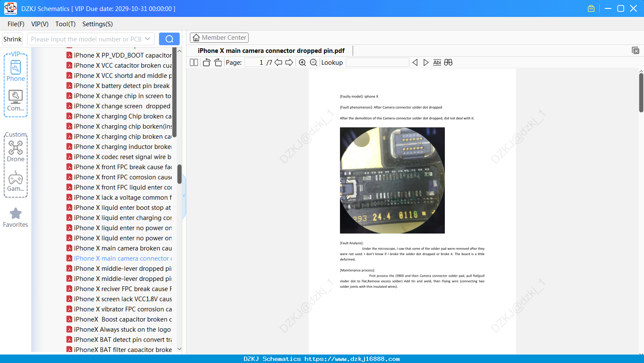Expand the model number dropdown arrow
Viewport: 644px width, 363px height.
coord(148,39)
